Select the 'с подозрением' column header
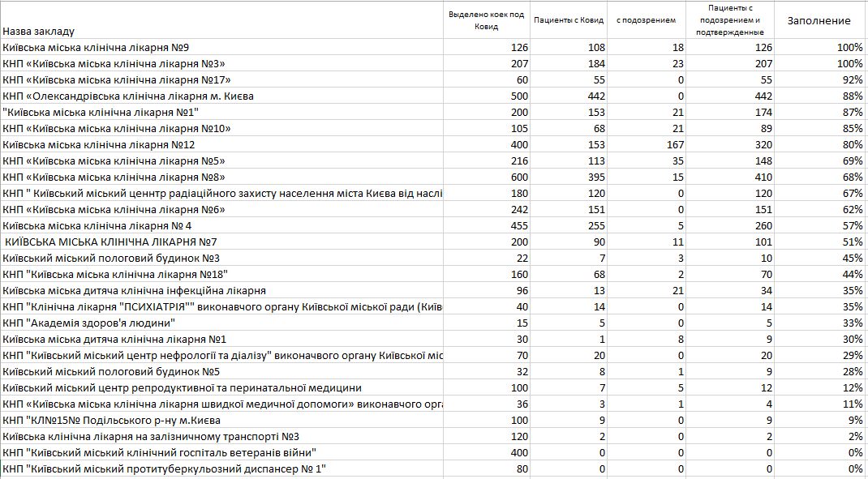868x479 pixels. tap(646, 20)
